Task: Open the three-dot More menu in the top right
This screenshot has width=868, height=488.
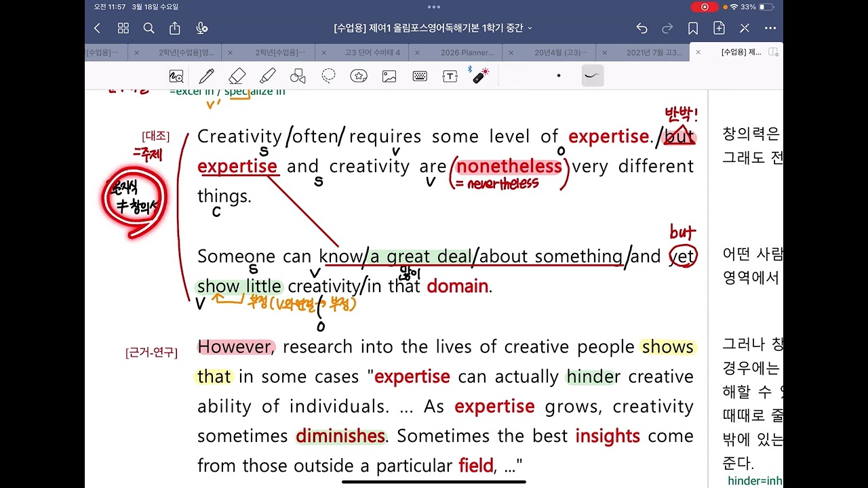Action: coord(770,28)
